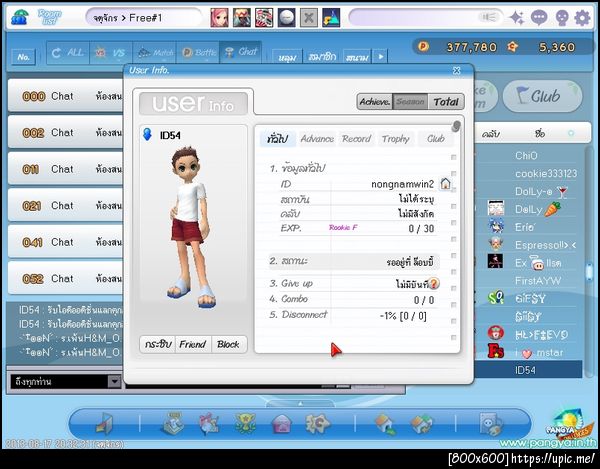Open room 041 Chat
The width and height of the screenshot is (600, 469).
click(x=66, y=242)
